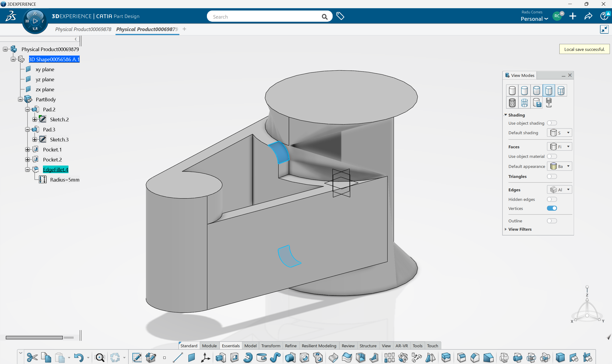Click the Cut scissors icon
The image size is (612, 364).
pos(32,358)
